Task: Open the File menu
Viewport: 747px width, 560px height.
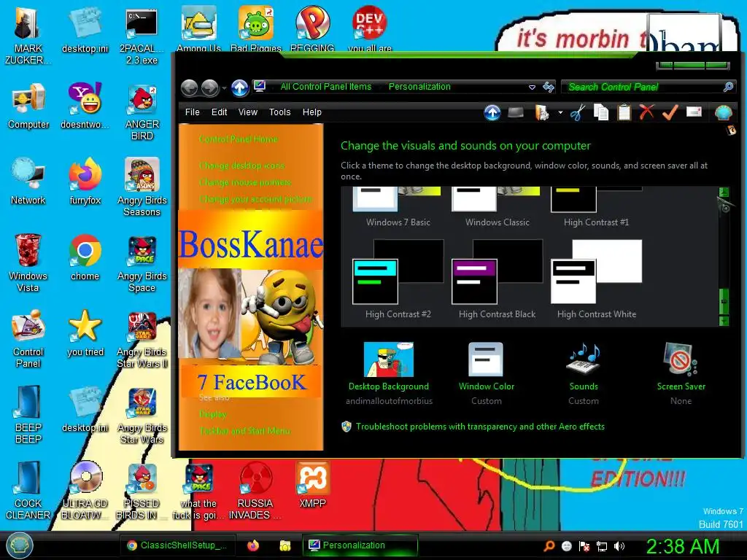Action: click(192, 112)
